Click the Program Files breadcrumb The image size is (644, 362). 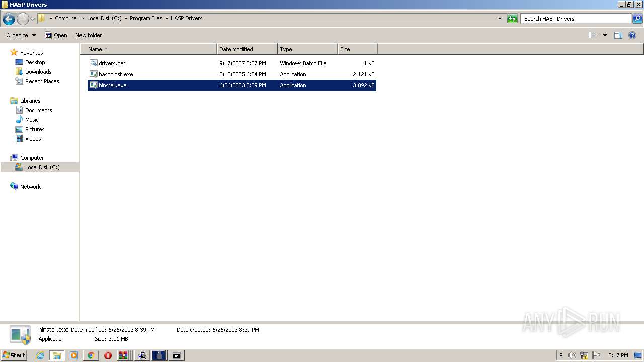[x=146, y=18]
